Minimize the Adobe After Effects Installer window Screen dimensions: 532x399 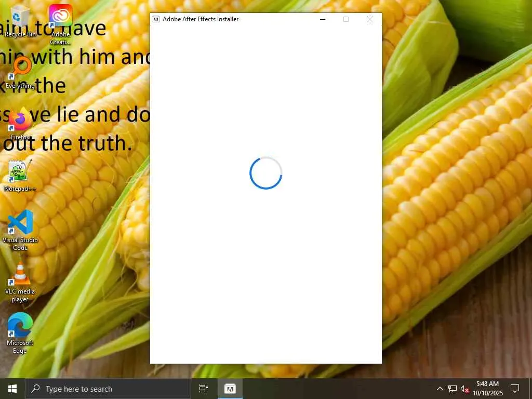(323, 19)
